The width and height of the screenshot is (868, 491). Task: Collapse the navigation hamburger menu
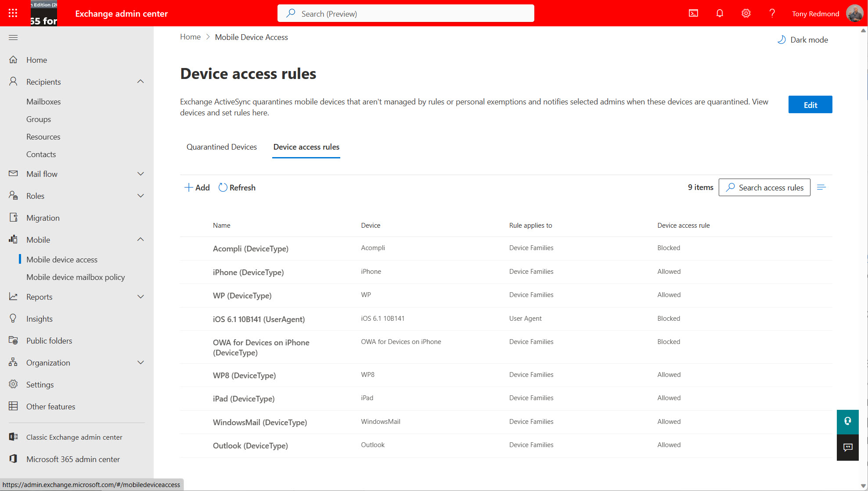click(x=13, y=38)
